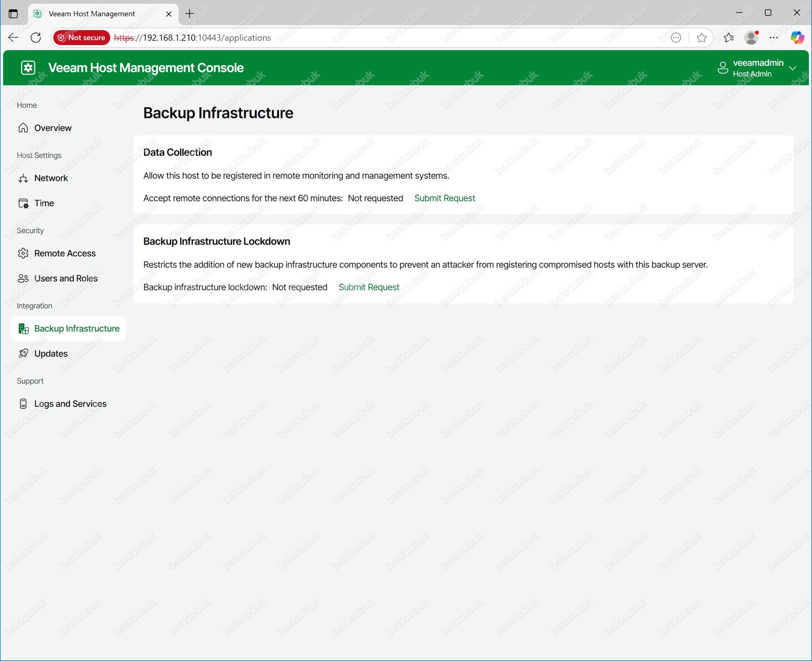Click the Veeam Host Management Console title

pyautogui.click(x=146, y=68)
